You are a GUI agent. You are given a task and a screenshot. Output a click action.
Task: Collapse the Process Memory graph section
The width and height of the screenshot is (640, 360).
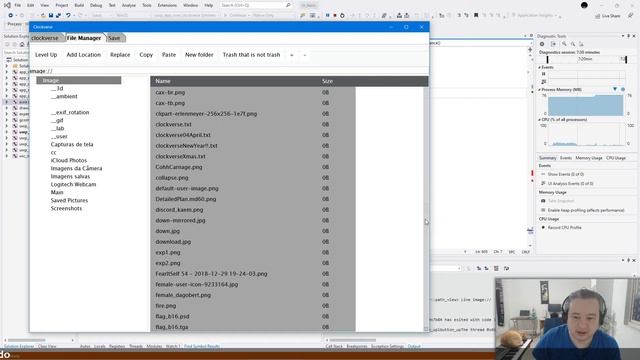coord(540,90)
